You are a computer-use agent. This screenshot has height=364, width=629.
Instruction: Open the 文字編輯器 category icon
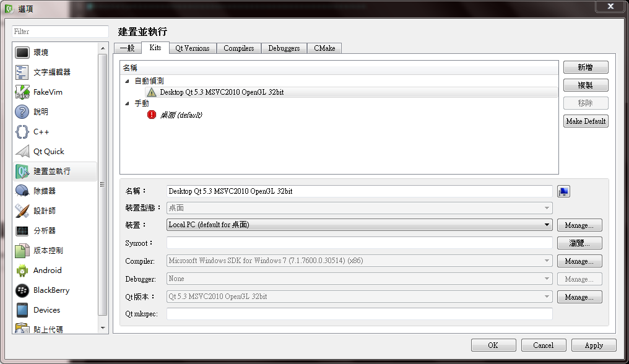[x=22, y=72]
